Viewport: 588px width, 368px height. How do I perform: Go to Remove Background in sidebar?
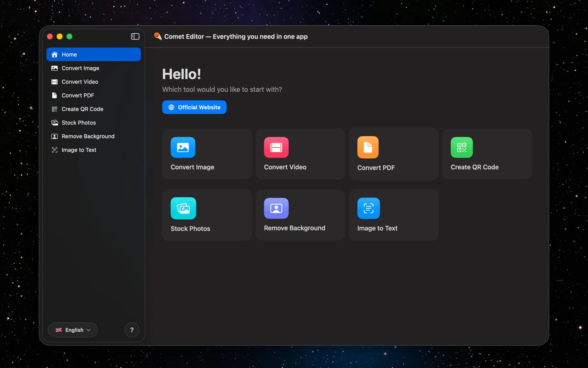94,136
